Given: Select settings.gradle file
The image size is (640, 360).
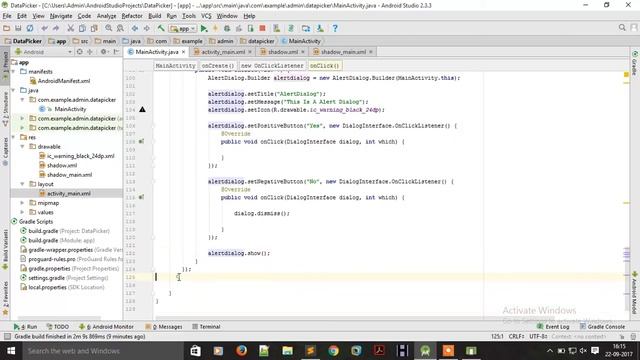Looking at the screenshot, I should pos(46,278).
